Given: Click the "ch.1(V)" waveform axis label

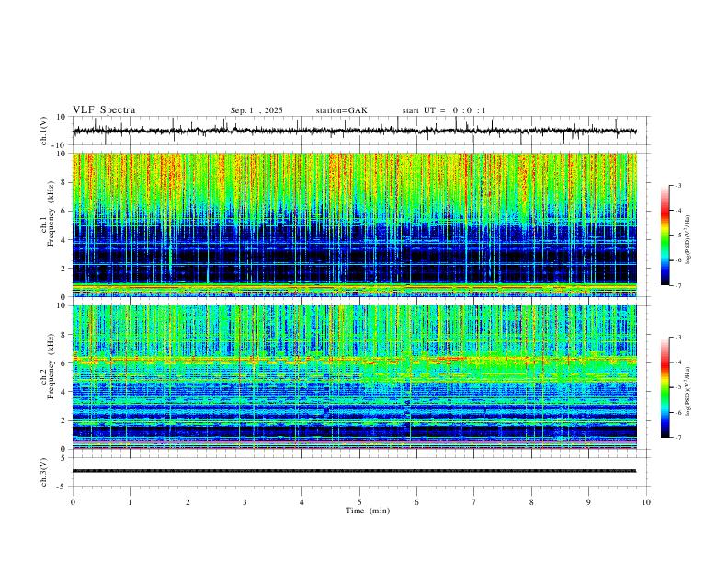Looking at the screenshot, I should [44, 131].
